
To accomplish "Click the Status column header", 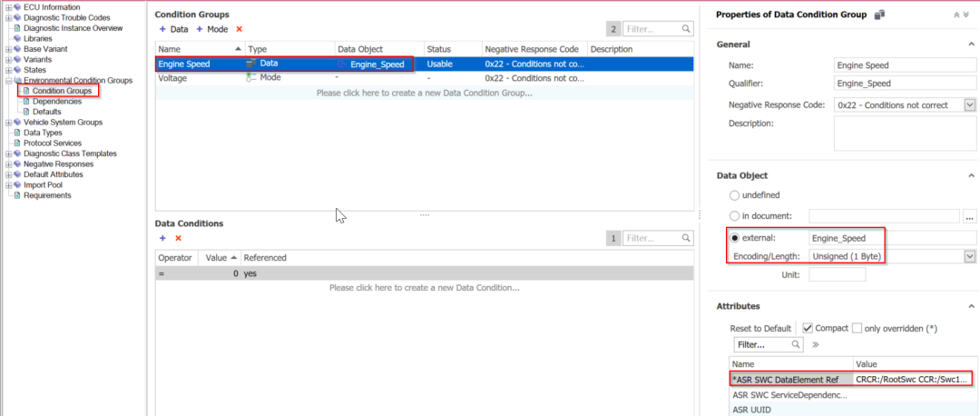I will (x=453, y=49).
